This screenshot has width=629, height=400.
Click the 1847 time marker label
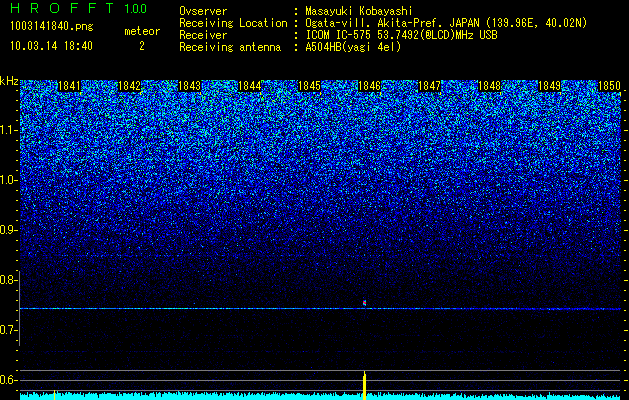coord(429,86)
